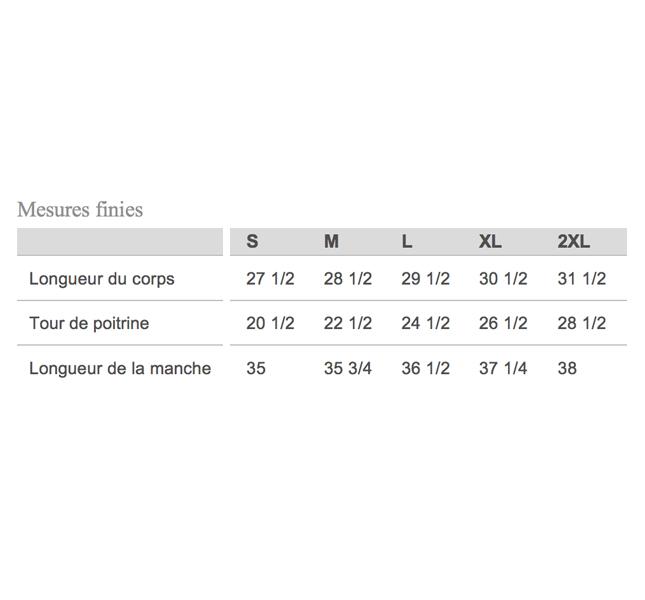The image size is (645, 600).
Task: Select sleeve length 35 for size S
Action: (256, 369)
